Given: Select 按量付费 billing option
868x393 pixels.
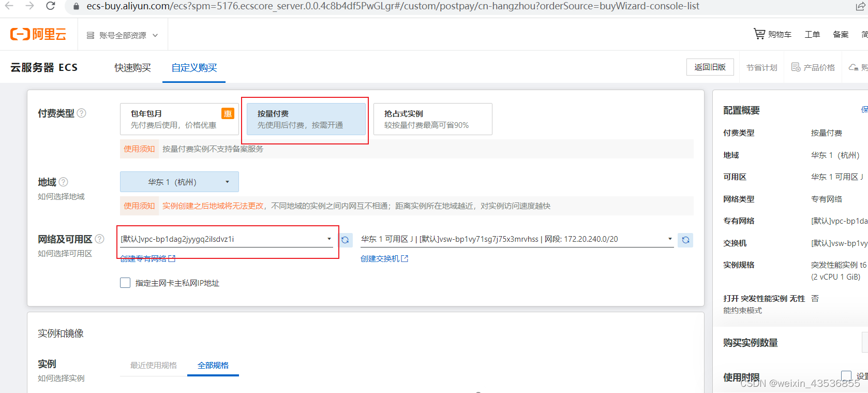Looking at the screenshot, I should click(306, 119).
